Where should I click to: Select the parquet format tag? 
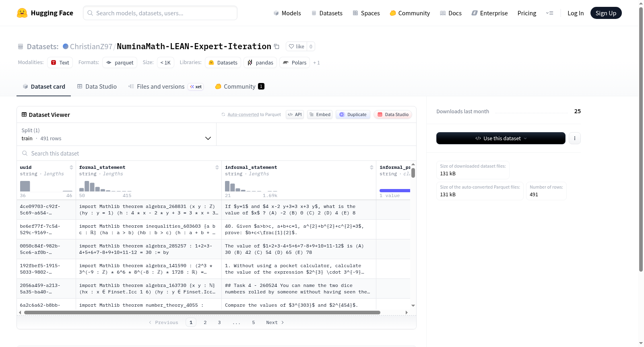(120, 62)
